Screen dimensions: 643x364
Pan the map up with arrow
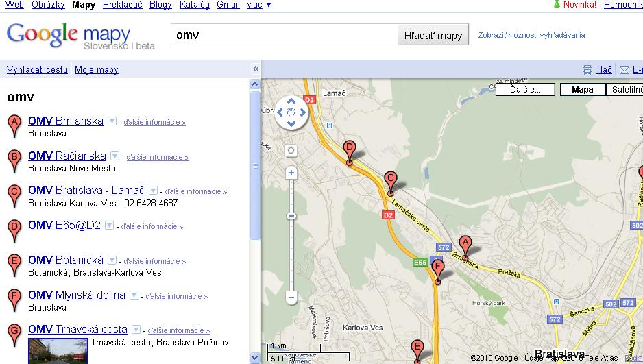291,101
